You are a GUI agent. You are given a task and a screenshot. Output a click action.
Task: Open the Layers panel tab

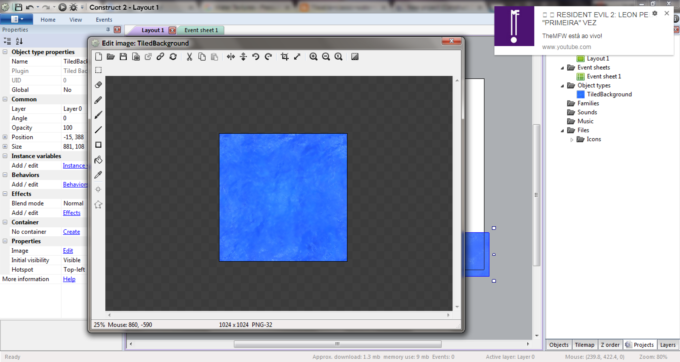(667, 345)
